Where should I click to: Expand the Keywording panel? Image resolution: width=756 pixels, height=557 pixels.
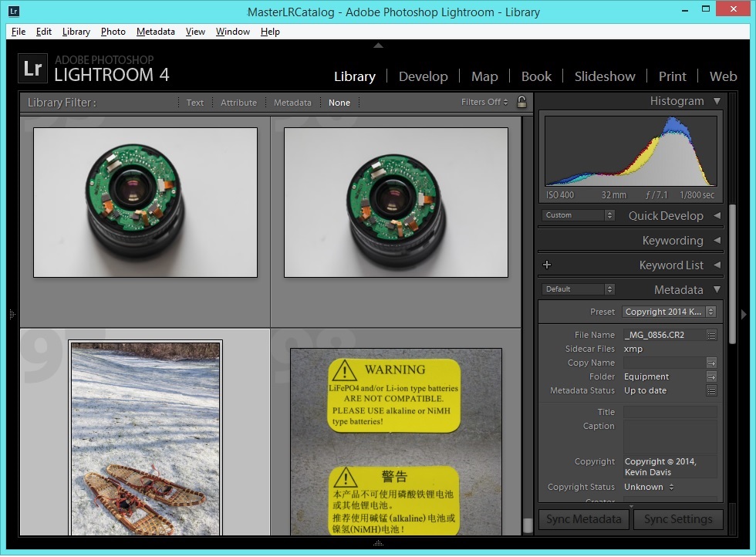click(717, 240)
